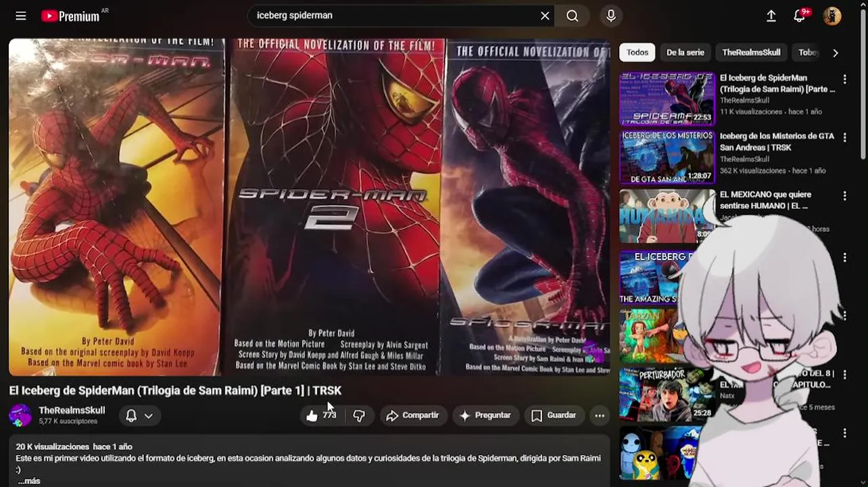
Task: Go to YouTube Premium home logo
Action: [71, 16]
